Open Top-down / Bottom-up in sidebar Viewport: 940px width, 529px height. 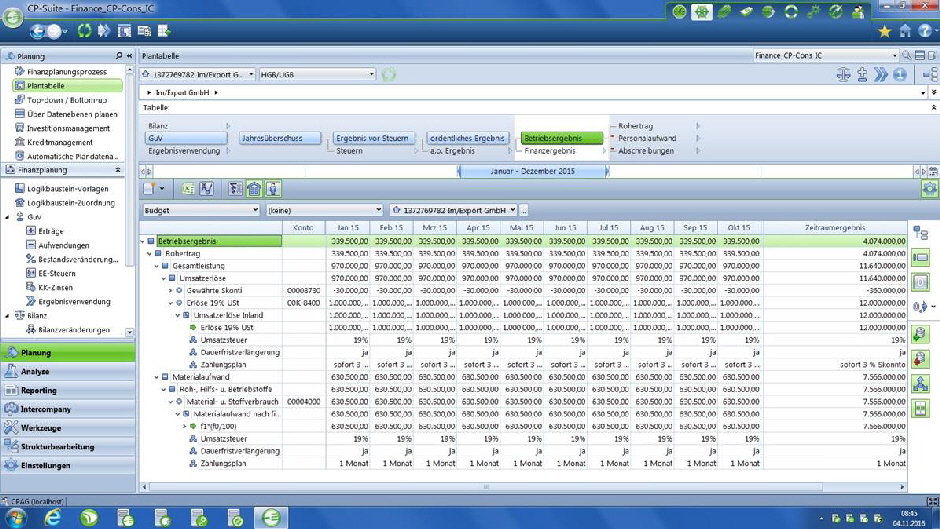pyautogui.click(x=67, y=100)
